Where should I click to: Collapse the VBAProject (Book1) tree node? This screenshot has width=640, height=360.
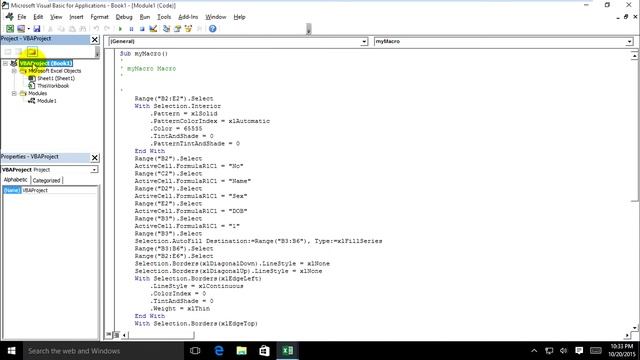click(x=5, y=63)
